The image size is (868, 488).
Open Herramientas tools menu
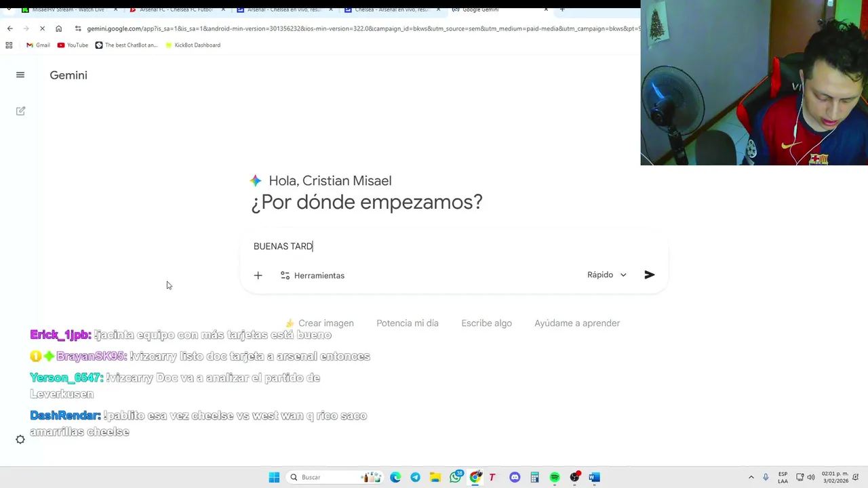(x=313, y=275)
